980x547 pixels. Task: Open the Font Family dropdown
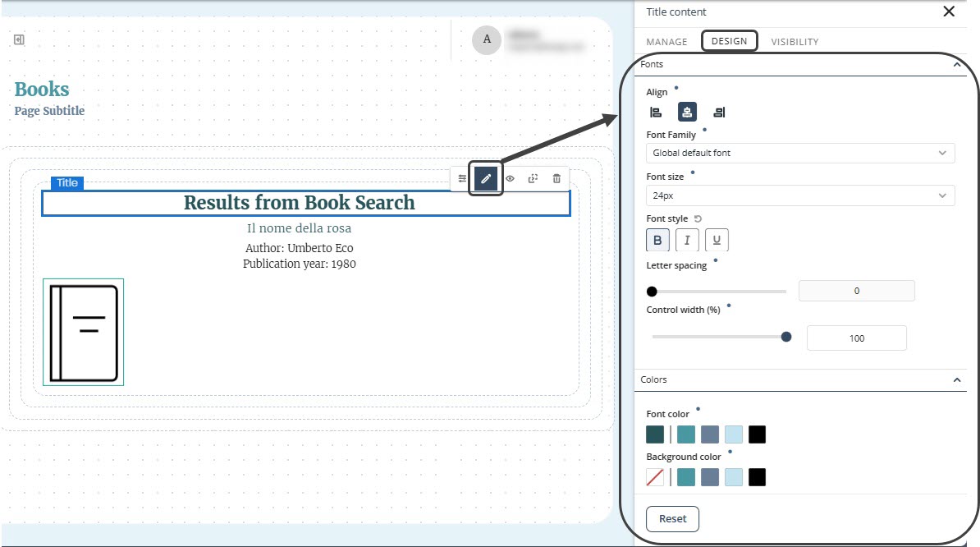pos(800,153)
